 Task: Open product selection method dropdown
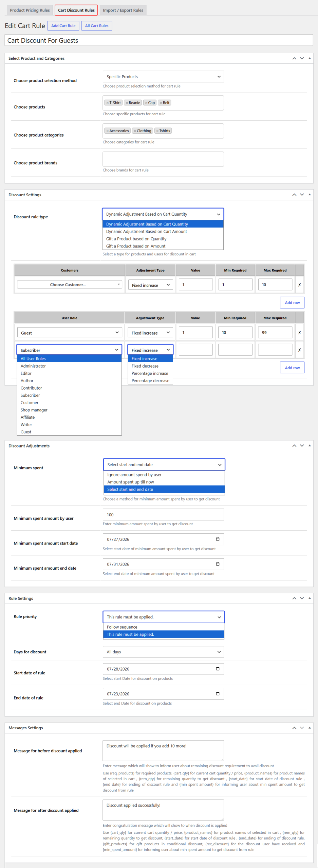coord(163,77)
